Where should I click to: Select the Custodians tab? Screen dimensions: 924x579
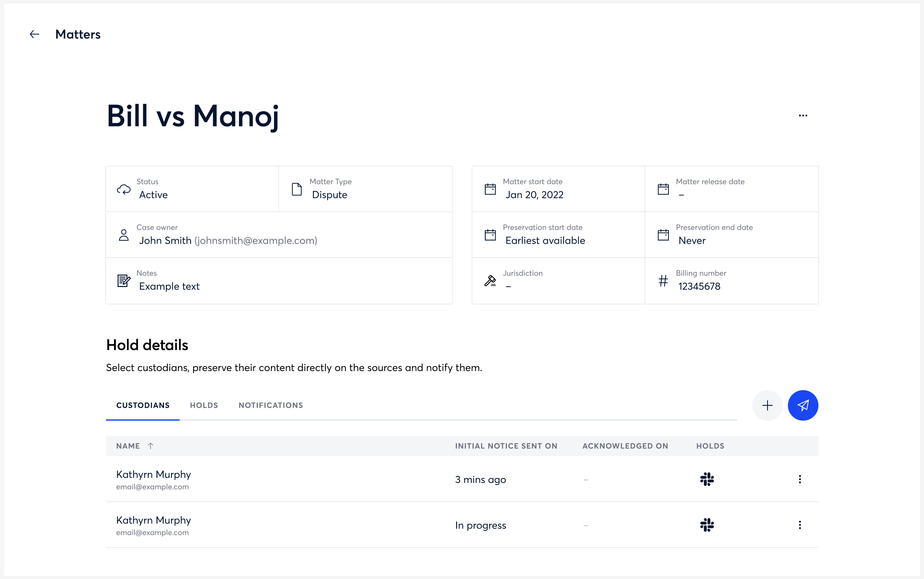click(x=143, y=405)
